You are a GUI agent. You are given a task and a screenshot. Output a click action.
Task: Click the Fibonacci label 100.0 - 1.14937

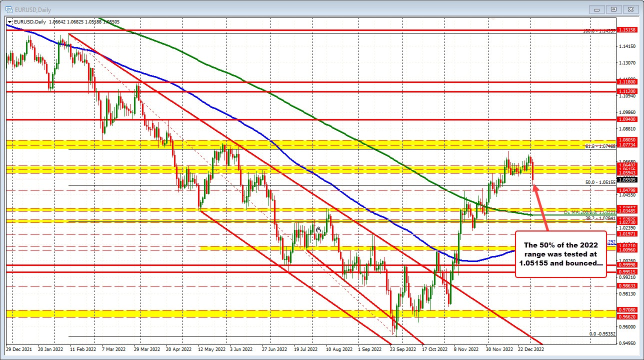pyautogui.click(x=599, y=30)
